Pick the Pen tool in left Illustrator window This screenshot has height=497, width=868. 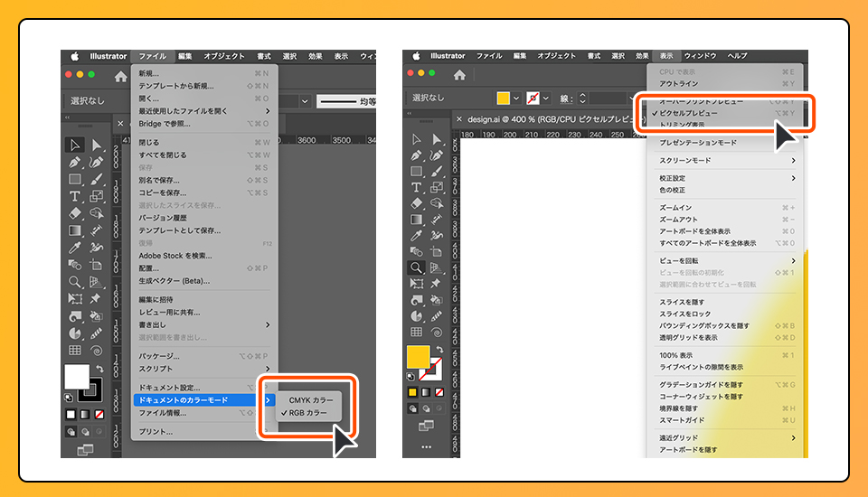click(75, 162)
